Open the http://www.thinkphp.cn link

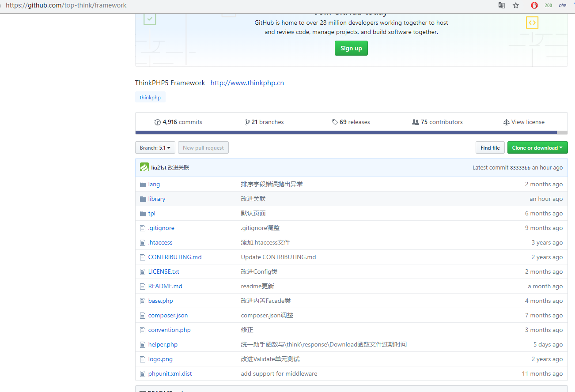coord(247,83)
